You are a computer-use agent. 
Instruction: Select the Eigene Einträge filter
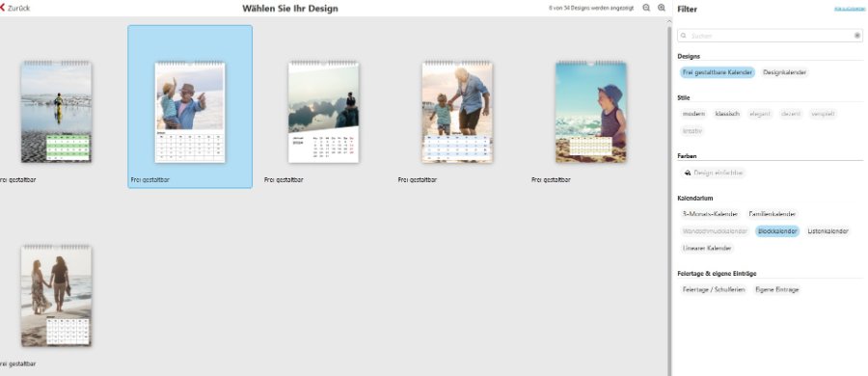777,289
